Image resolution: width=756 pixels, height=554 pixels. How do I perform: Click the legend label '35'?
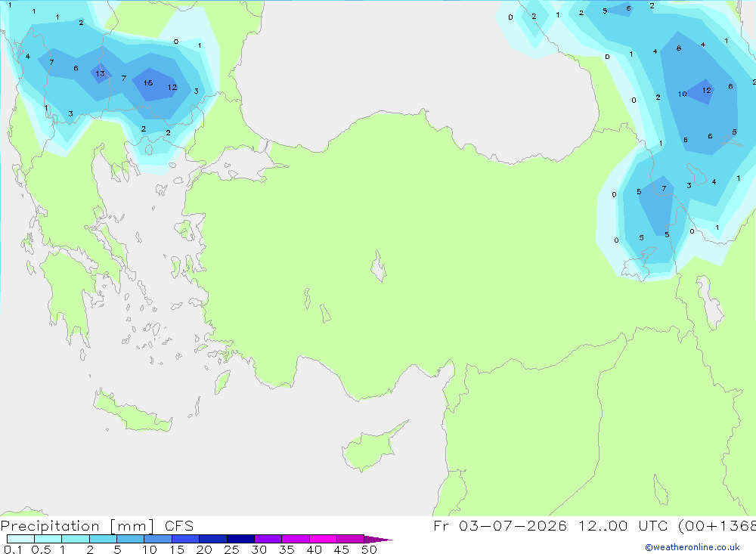(287, 549)
